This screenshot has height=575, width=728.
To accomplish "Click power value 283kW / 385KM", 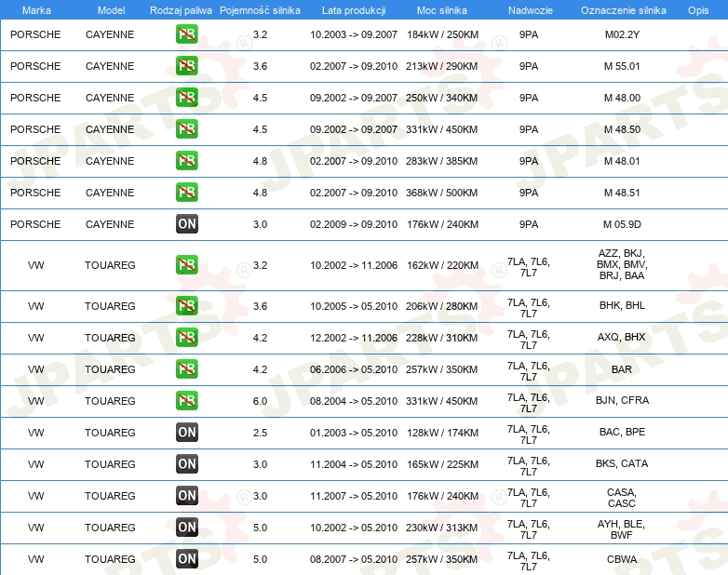I will pos(441,161).
